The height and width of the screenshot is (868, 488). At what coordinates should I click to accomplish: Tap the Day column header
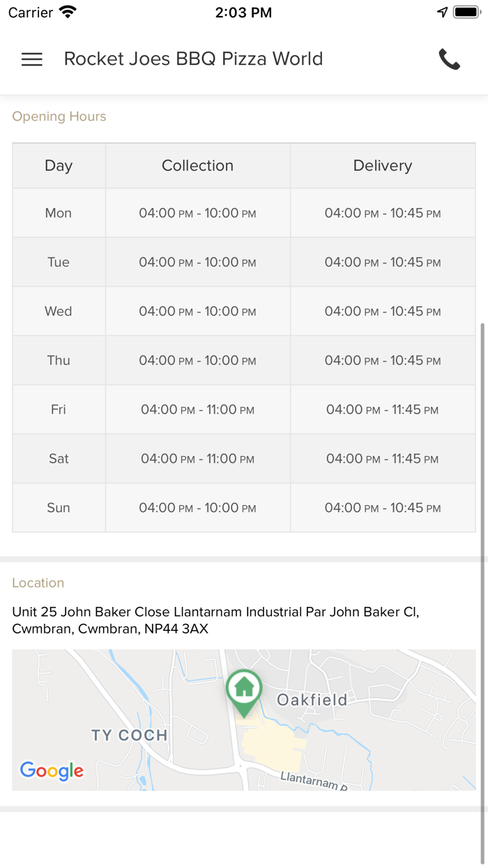coord(59,165)
